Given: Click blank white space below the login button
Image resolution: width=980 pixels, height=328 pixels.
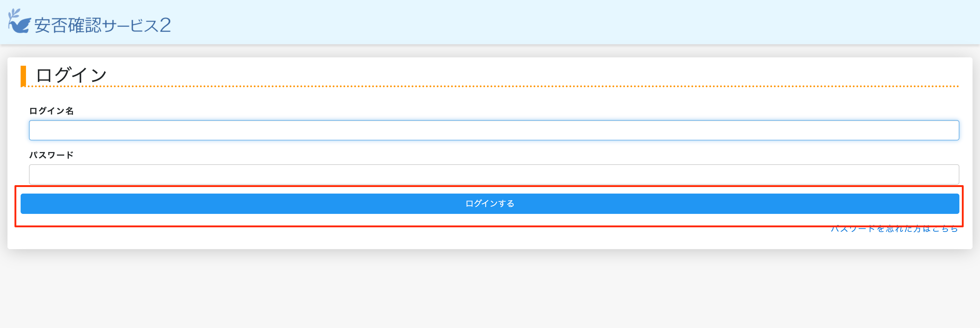Looking at the screenshot, I should click(380, 238).
